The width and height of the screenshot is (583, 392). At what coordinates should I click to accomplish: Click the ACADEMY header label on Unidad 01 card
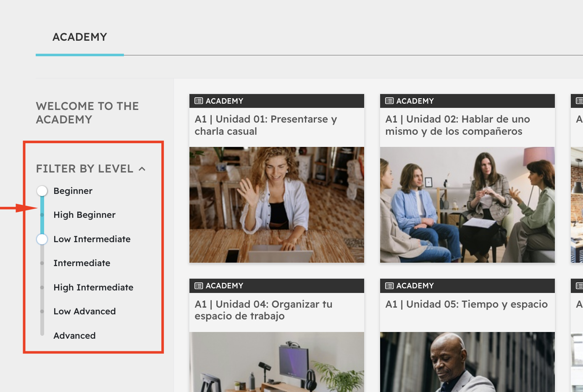click(x=224, y=101)
